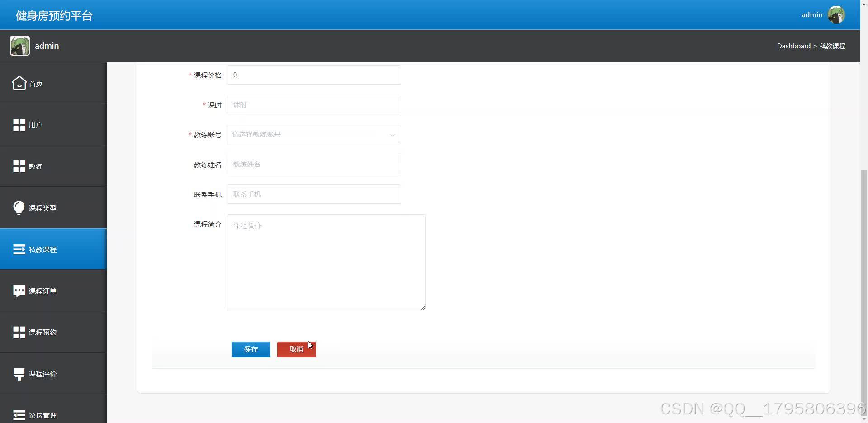Expand the 教练账号 dropdown

[x=314, y=135]
